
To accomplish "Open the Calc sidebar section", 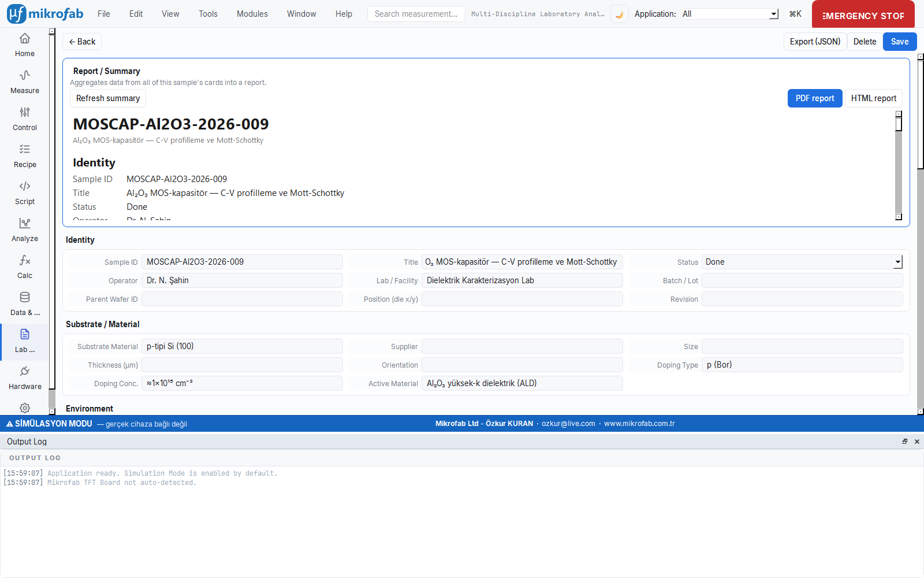I will click(x=25, y=268).
